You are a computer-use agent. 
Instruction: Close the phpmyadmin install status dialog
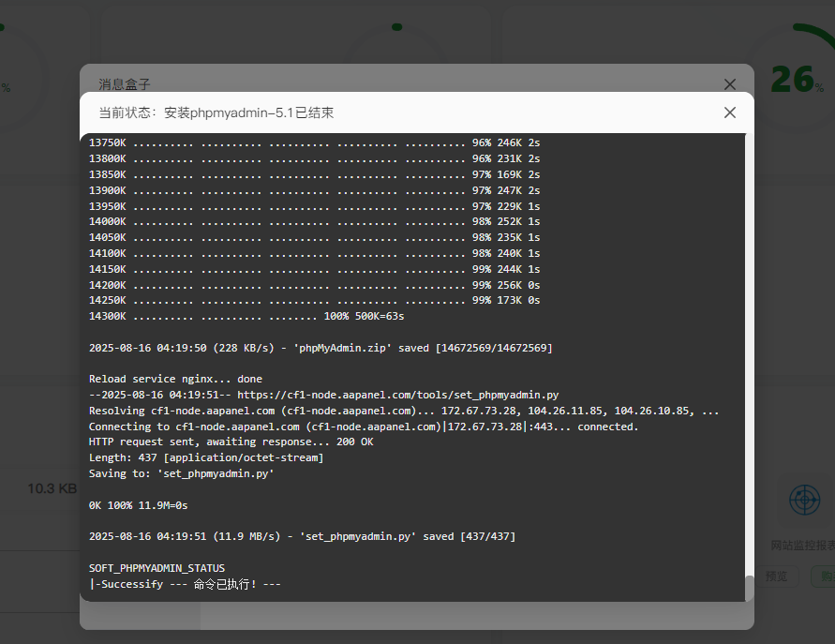pyautogui.click(x=729, y=112)
